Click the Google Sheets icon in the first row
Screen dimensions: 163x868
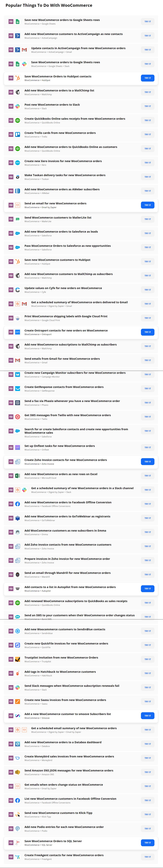click(x=18, y=22)
